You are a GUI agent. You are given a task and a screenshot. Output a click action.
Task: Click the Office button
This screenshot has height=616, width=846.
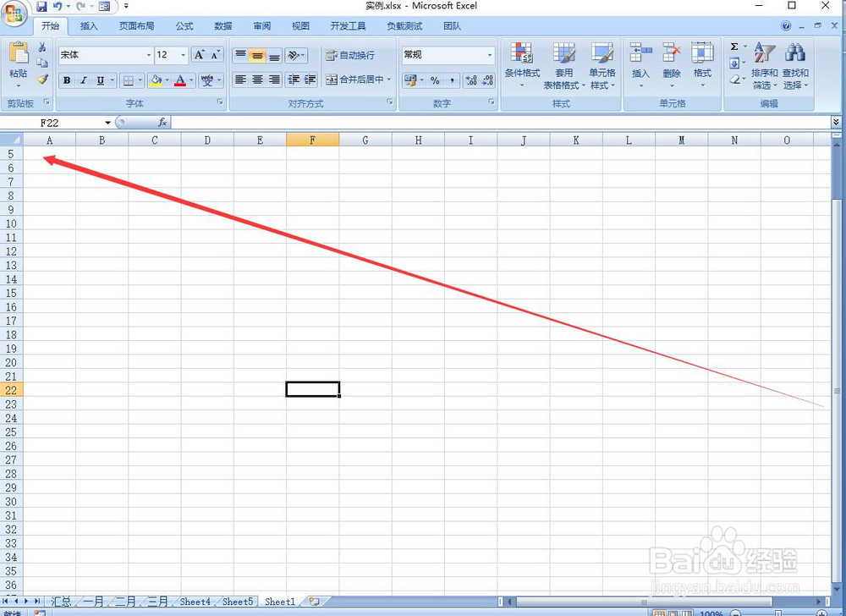14,14
